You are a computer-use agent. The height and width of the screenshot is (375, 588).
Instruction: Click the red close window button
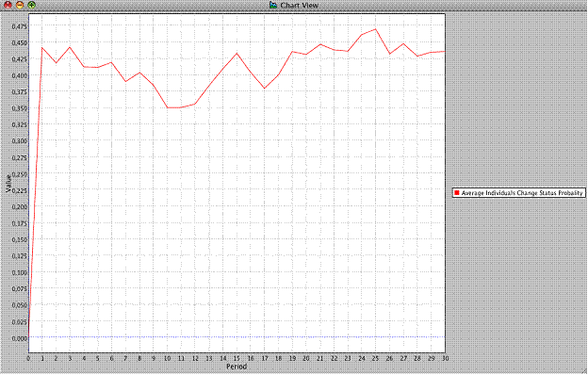[x=8, y=5]
